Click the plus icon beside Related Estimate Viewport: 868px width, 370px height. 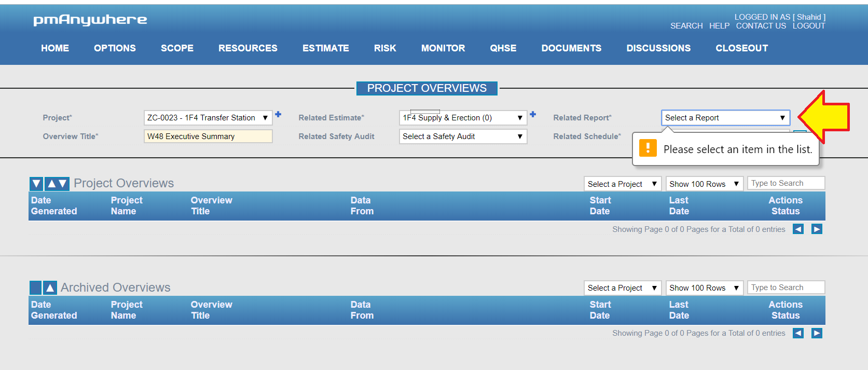pos(533,115)
